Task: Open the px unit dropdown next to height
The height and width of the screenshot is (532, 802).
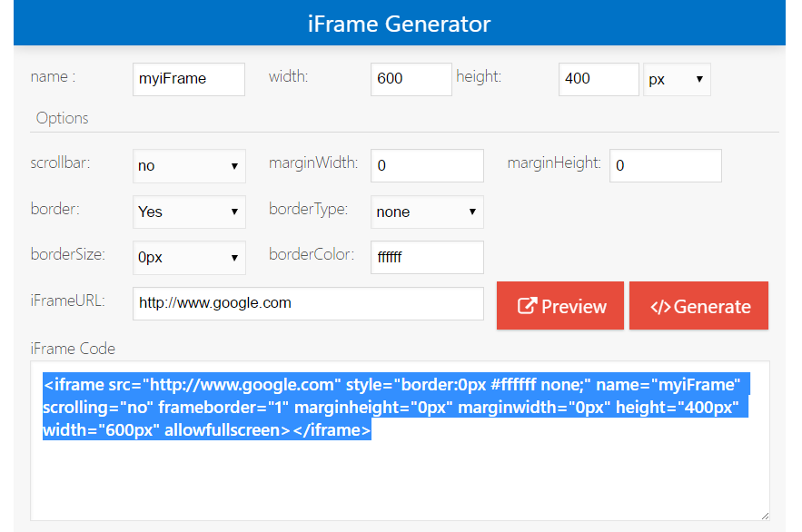Action: tap(677, 79)
